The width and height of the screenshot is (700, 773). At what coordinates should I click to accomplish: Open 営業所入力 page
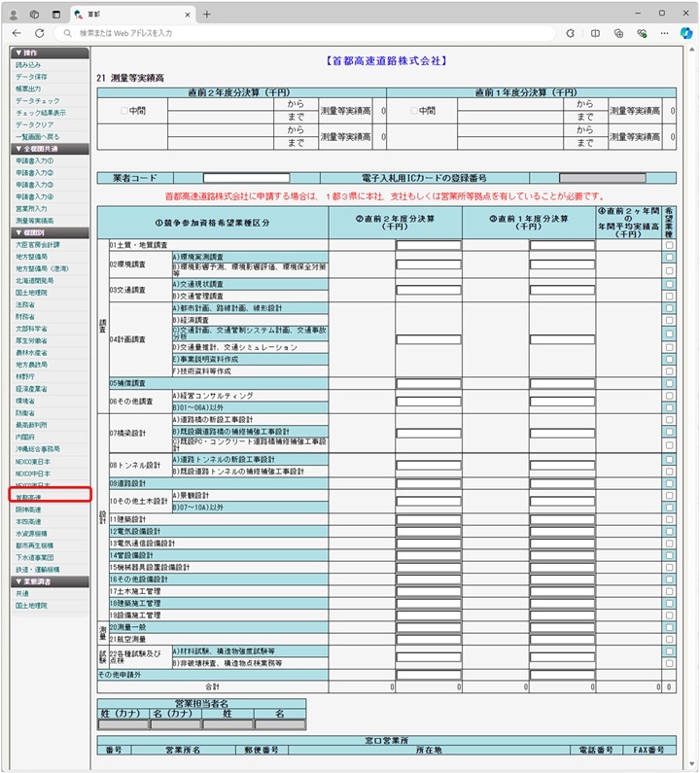(31, 209)
